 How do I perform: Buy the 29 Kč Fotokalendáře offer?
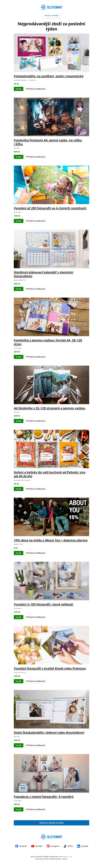tap(19, 89)
